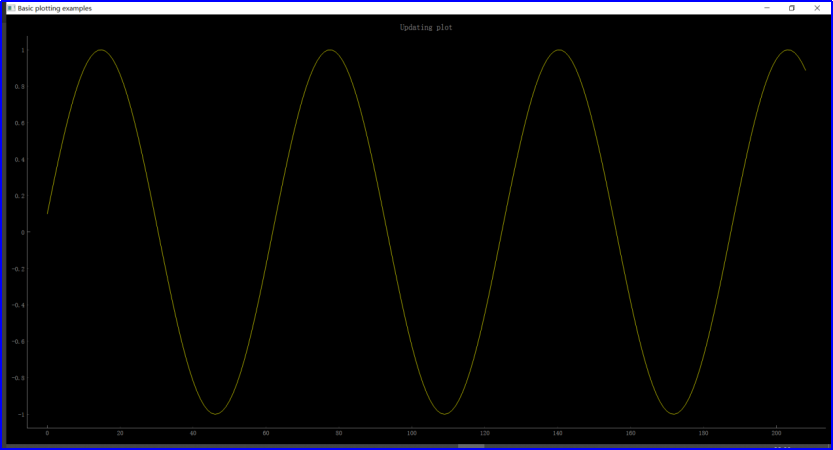Screen dimensions: 833x450
Task: Click the x-axis tick label 20
Action: click(x=120, y=433)
